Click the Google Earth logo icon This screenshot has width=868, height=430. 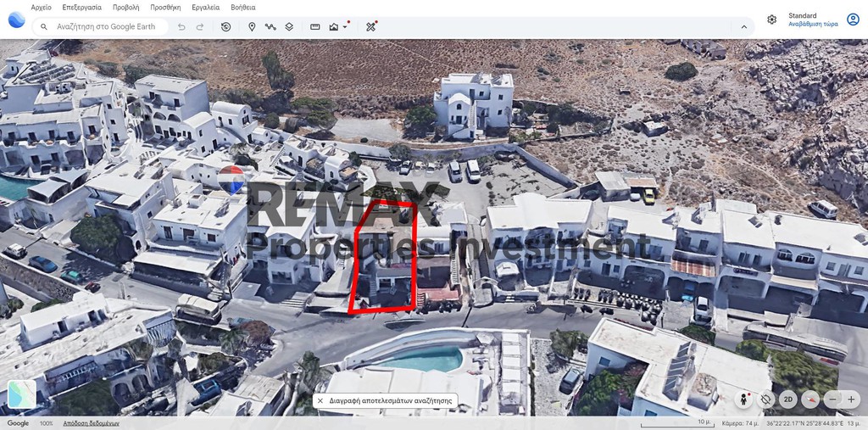pos(16,20)
